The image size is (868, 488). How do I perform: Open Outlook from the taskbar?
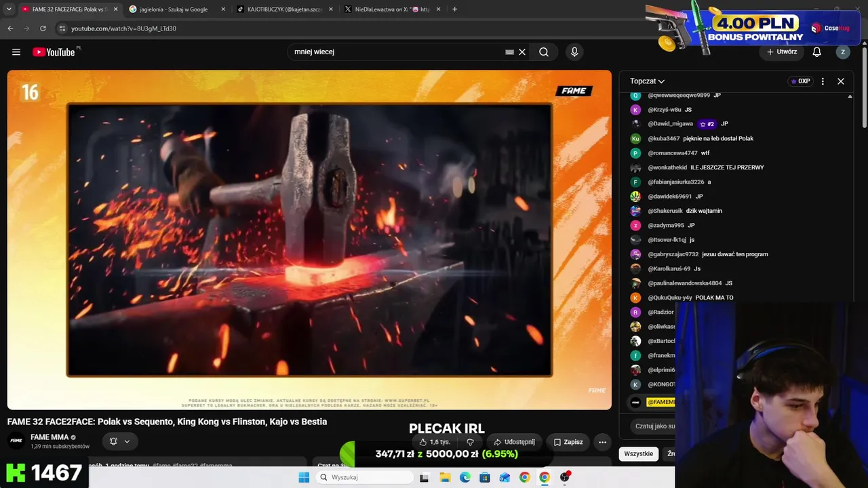pos(505,477)
